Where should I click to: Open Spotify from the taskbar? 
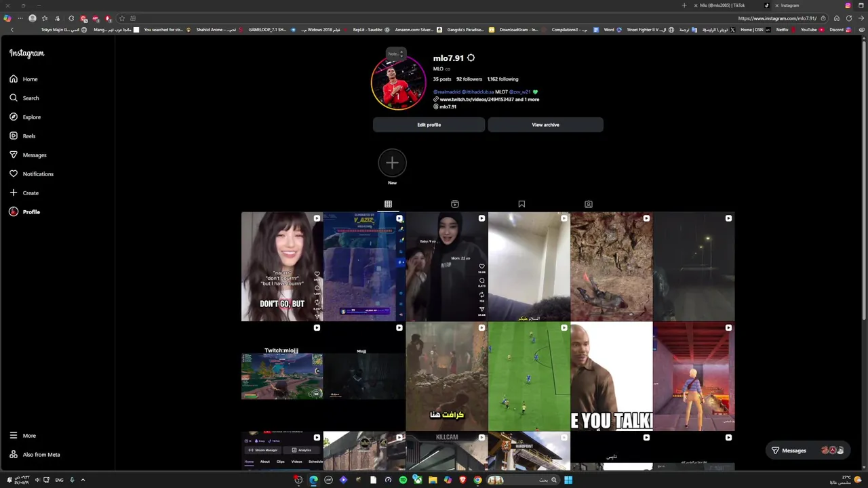click(x=403, y=480)
